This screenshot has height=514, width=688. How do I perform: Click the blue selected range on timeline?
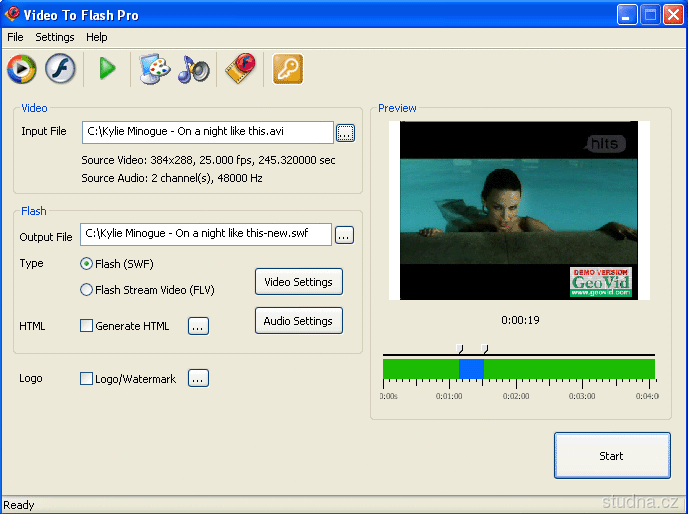(471, 369)
